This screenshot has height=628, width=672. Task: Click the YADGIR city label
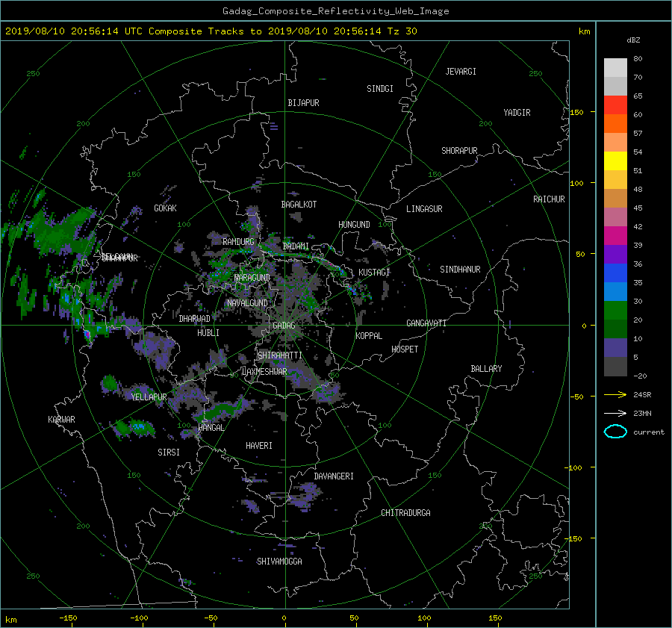pyautogui.click(x=517, y=113)
